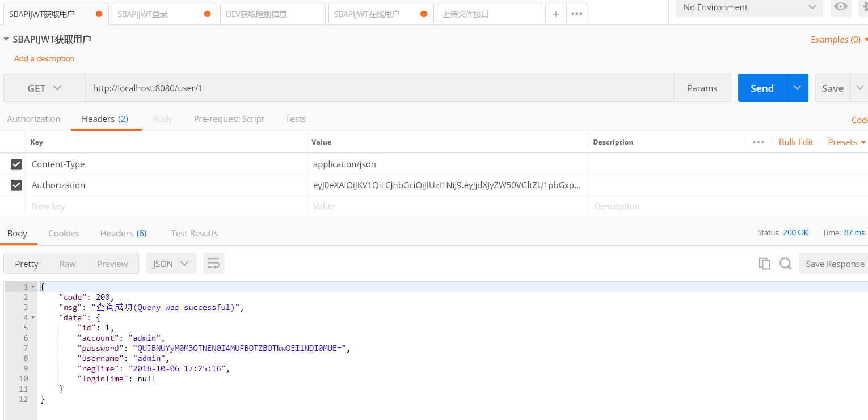This screenshot has height=420, width=868.
Task: Click Add a description link
Action: coord(44,58)
